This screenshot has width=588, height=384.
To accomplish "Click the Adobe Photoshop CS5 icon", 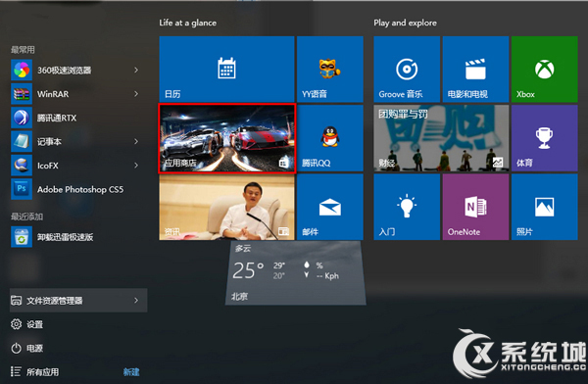I will tap(22, 189).
